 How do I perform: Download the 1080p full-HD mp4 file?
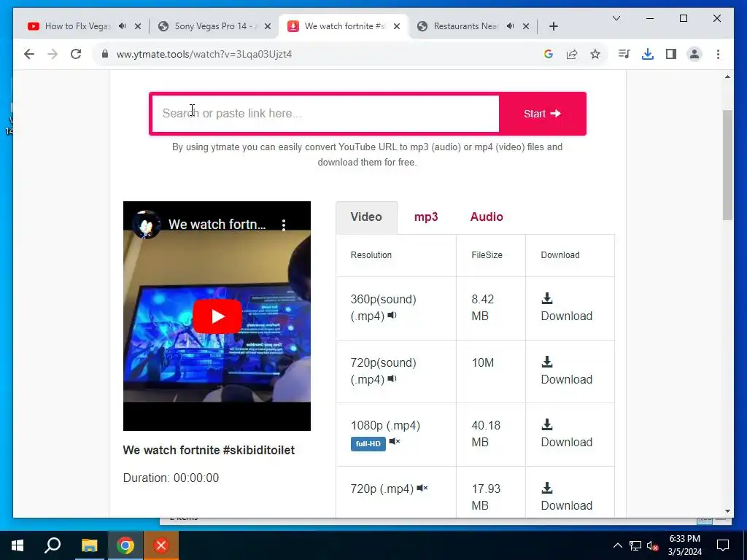566,434
